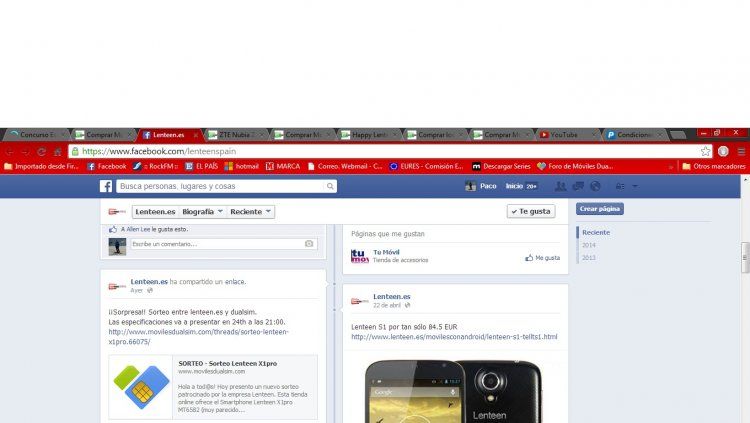The width and height of the screenshot is (750, 423).
Task: Click the search magnifier icon
Action: pyautogui.click(x=330, y=186)
